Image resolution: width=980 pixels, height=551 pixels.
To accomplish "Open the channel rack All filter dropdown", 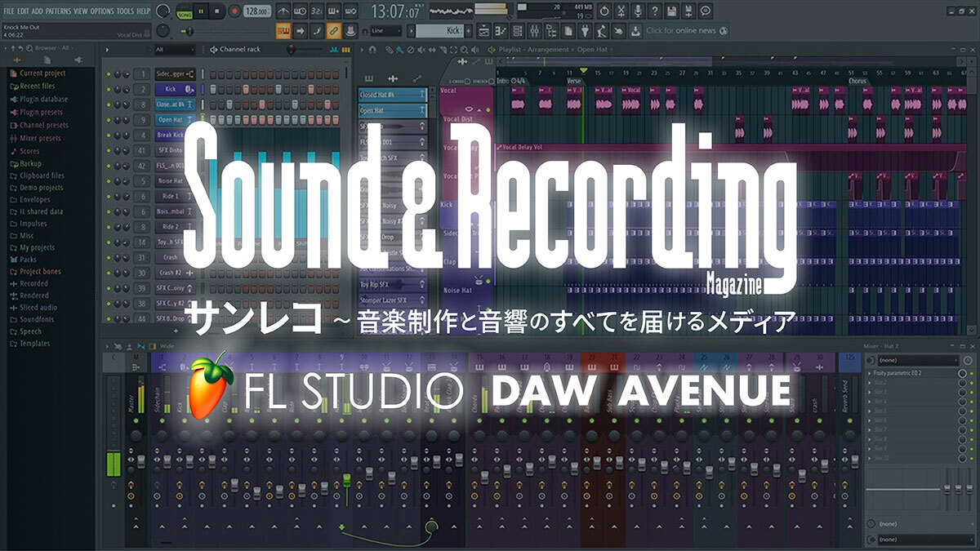I will click(175, 50).
